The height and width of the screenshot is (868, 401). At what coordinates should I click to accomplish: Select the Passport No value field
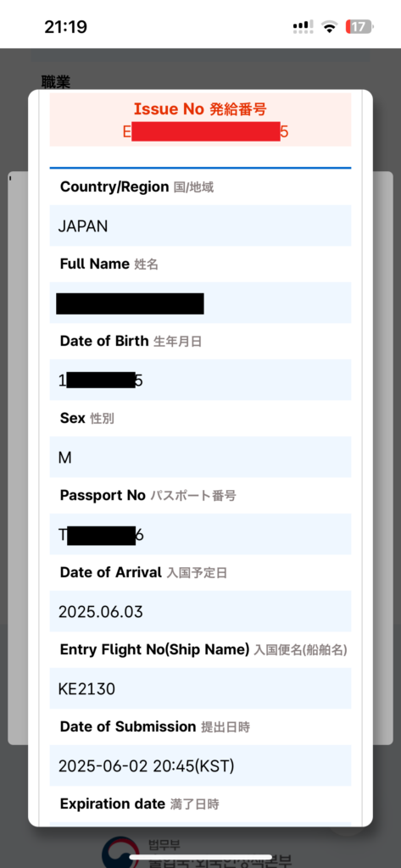point(200,534)
